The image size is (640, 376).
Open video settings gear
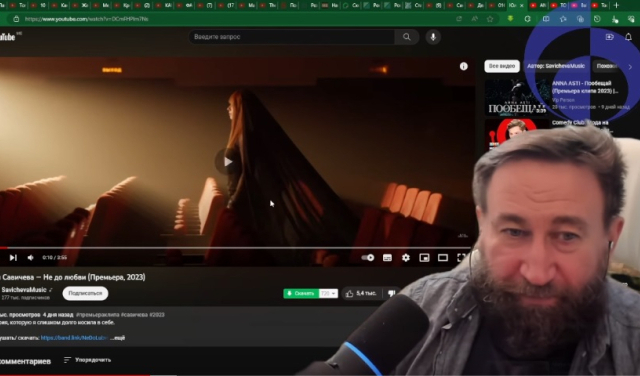[406, 258]
